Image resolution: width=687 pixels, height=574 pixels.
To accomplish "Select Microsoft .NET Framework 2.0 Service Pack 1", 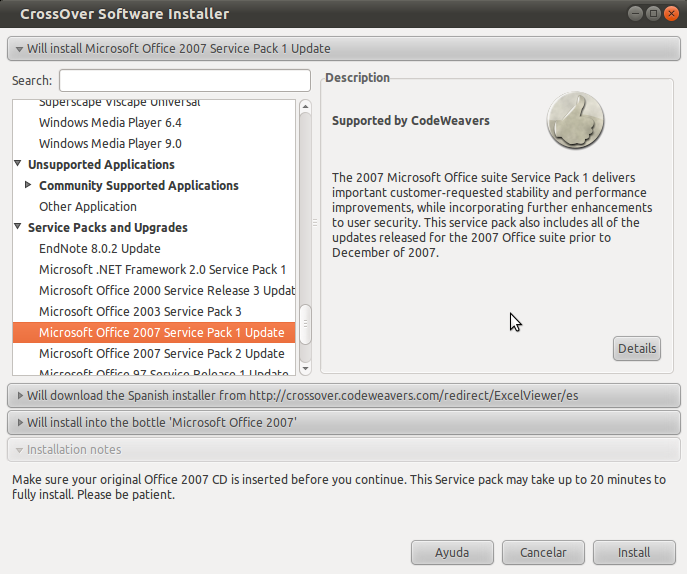I will coord(162,270).
